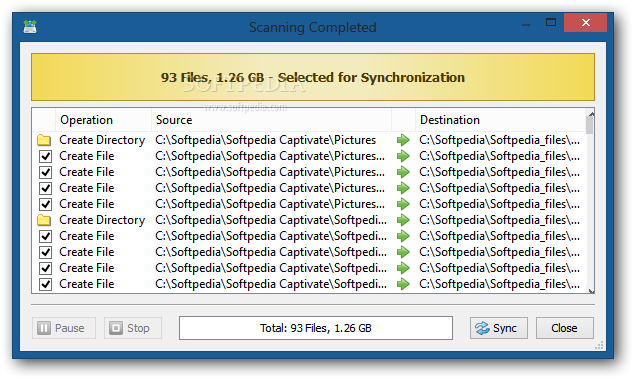
Task: Click folder icon of Softpedi... Create Directory row
Action: (x=44, y=220)
